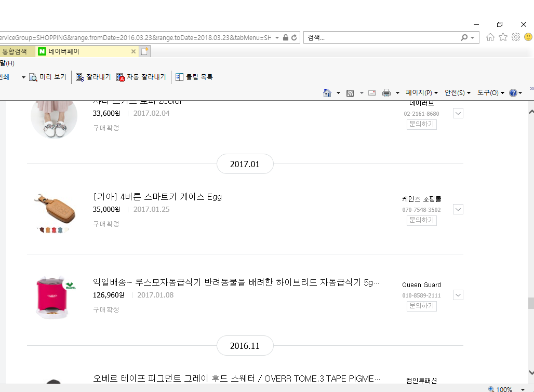The height and width of the screenshot is (392, 534).
Task: Click the refresh icon in address bar
Action: 294,38
